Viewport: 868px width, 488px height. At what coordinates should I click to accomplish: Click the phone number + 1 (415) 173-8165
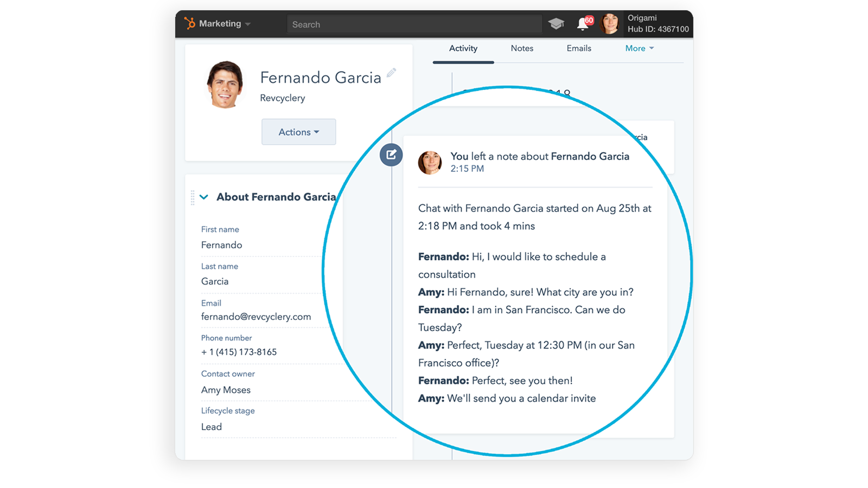pos(239,351)
